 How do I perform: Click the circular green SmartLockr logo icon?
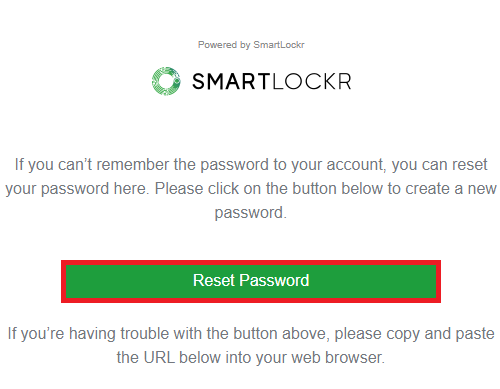[166, 81]
